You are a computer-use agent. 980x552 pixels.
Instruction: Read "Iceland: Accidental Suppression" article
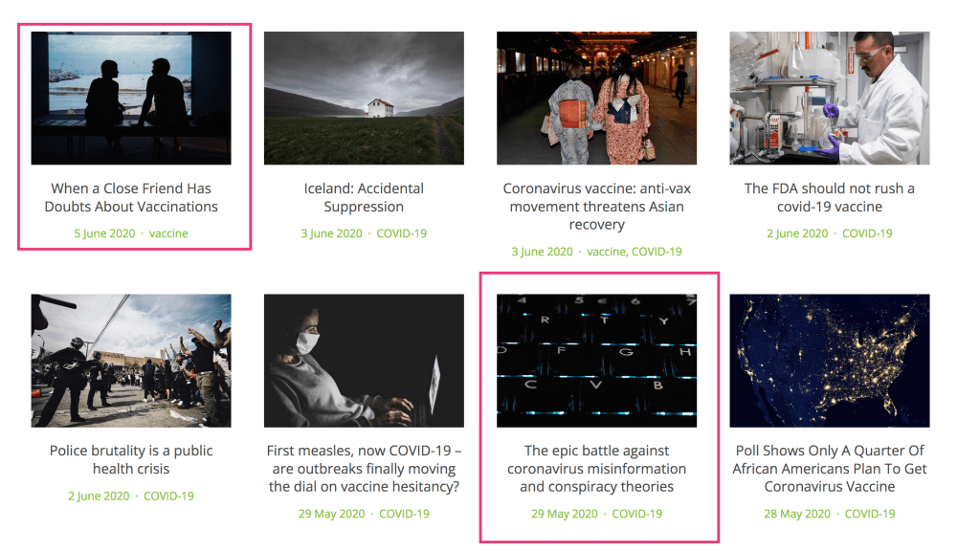(x=364, y=198)
